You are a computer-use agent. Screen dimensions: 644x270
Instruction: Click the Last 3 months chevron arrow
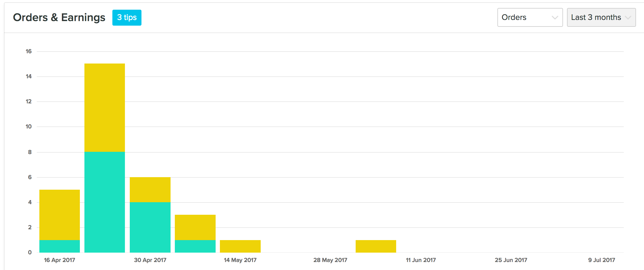pos(628,18)
